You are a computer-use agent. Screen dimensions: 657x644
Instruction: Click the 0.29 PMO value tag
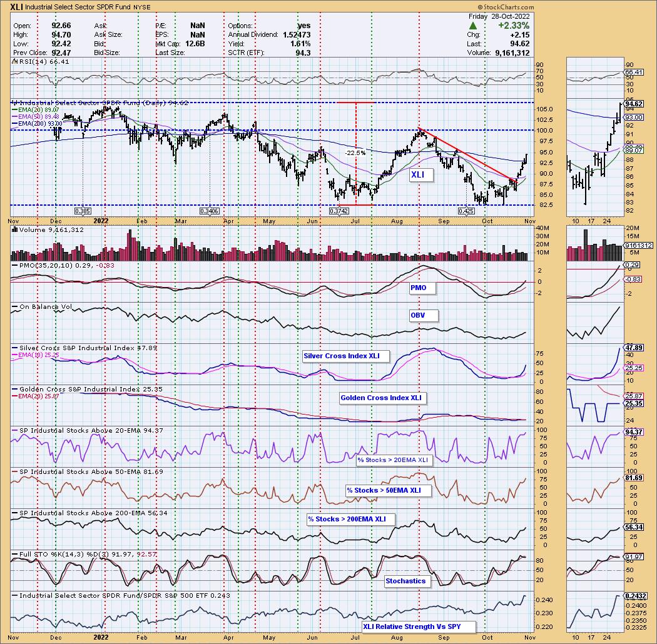pos(632,265)
